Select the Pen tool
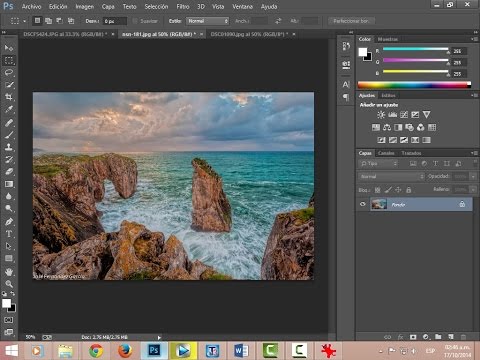Image resolution: width=480 pixels, height=360 pixels. click(9, 221)
